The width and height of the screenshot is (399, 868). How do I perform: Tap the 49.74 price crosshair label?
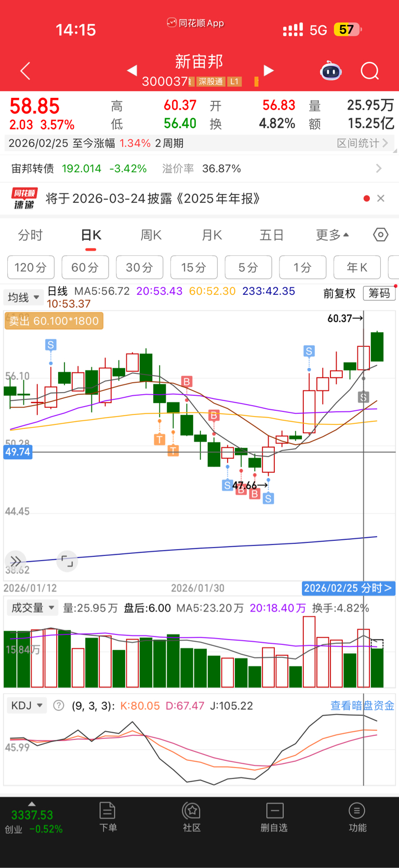(18, 452)
